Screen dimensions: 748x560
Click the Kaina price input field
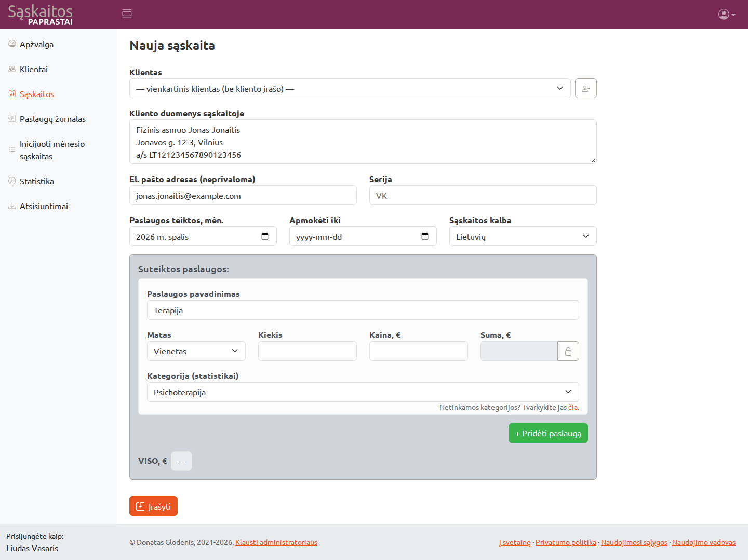[x=419, y=351]
